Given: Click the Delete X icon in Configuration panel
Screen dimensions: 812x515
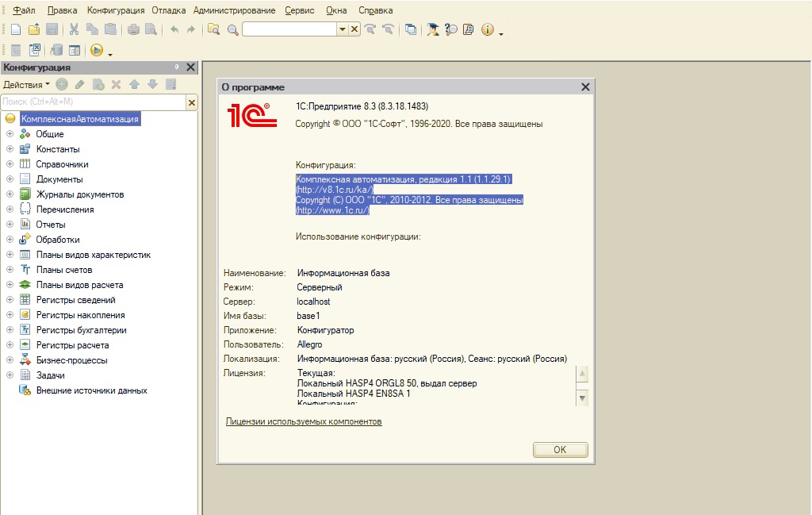Looking at the screenshot, I should [x=116, y=84].
